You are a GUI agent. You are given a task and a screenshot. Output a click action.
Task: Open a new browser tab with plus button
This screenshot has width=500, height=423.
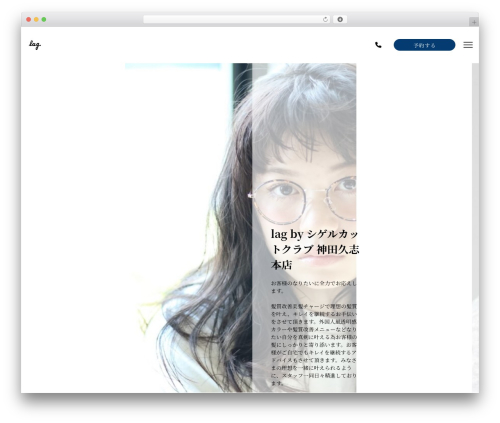tap(474, 22)
